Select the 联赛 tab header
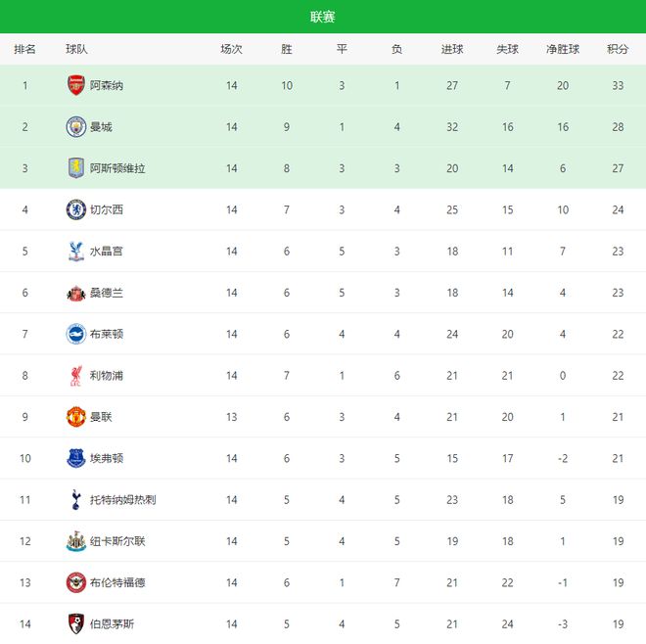646x644 pixels. tap(323, 17)
